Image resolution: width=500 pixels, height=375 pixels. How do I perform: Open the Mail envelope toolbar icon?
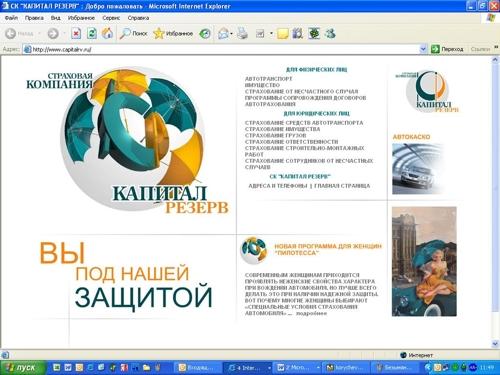[223, 34]
